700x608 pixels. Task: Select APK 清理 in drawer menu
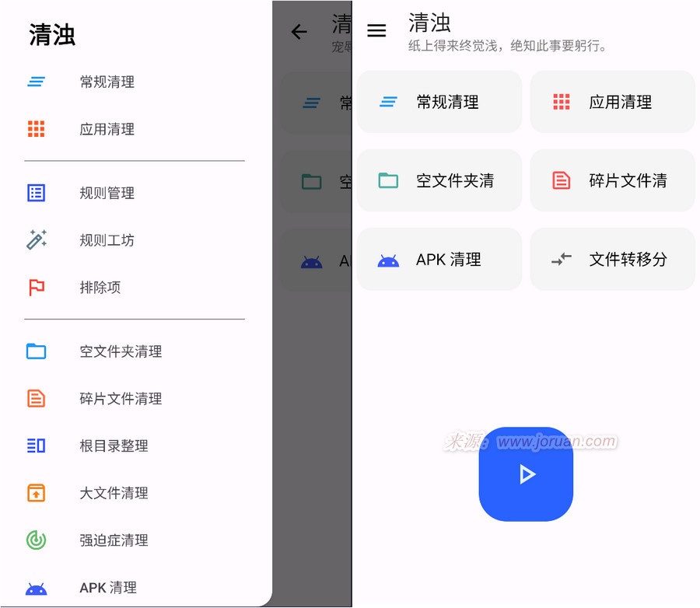108,588
